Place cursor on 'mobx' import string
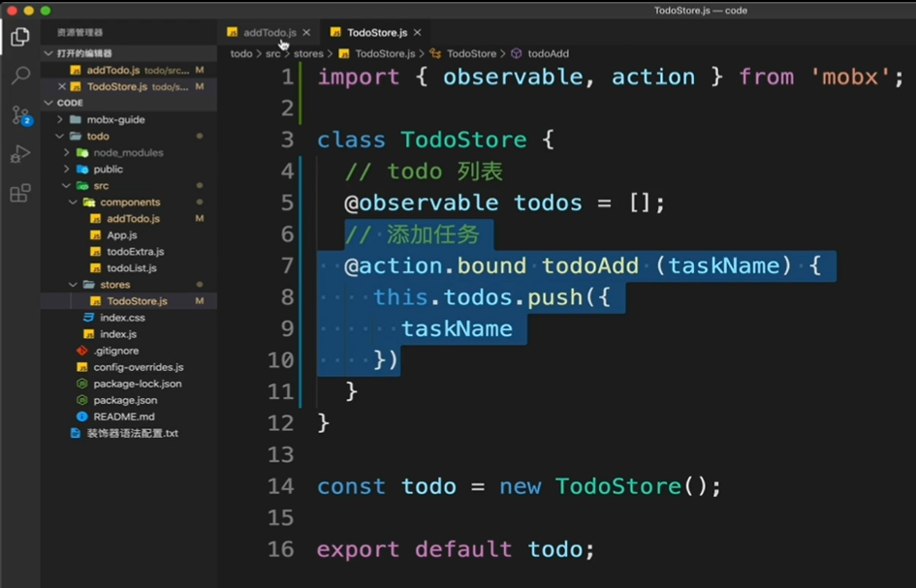The image size is (916, 588). [x=850, y=77]
